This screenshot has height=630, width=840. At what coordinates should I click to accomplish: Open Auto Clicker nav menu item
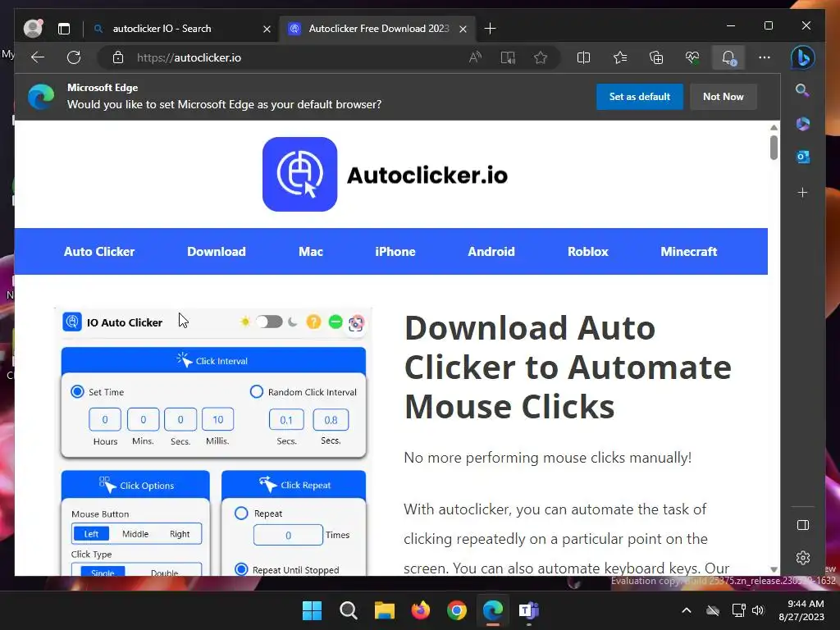(99, 252)
